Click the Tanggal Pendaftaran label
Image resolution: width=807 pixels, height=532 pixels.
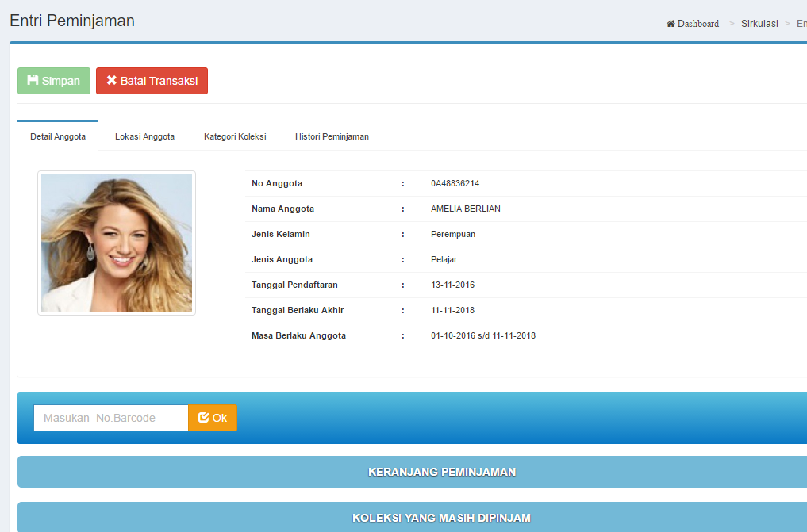tap(294, 285)
